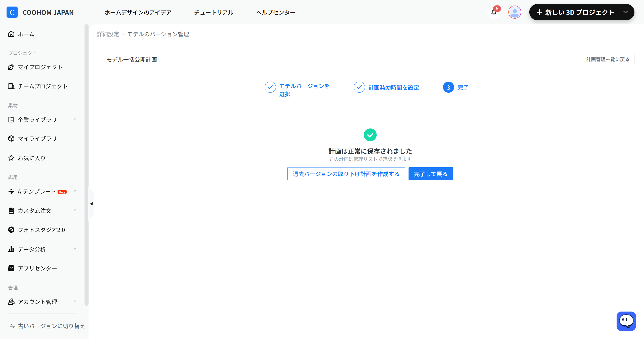Open the ヘルプセンター menu

(276, 12)
